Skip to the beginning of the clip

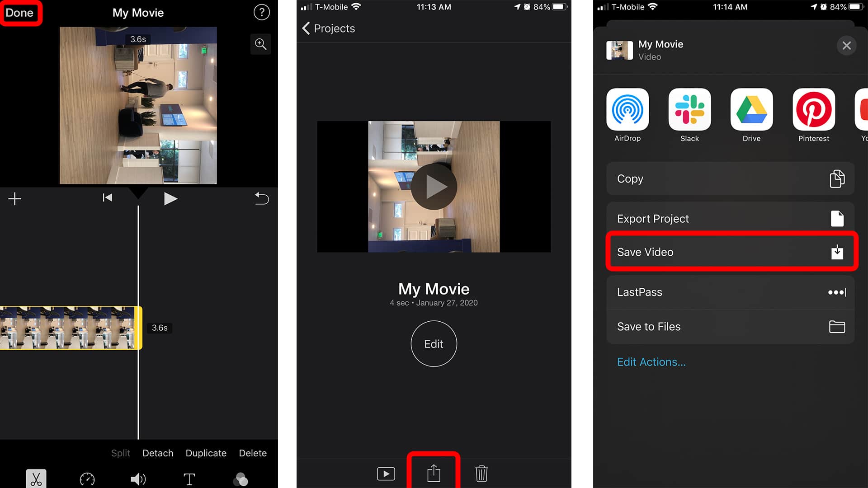pos(107,198)
